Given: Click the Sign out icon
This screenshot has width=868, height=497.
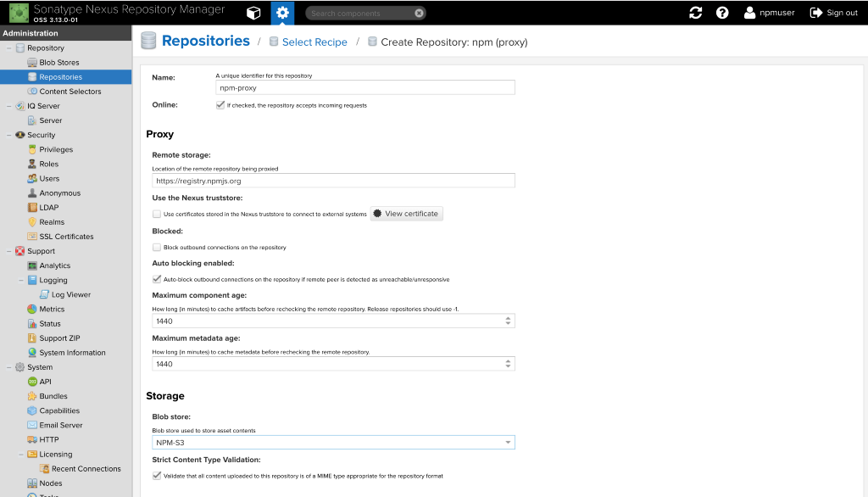Looking at the screenshot, I should pos(816,13).
